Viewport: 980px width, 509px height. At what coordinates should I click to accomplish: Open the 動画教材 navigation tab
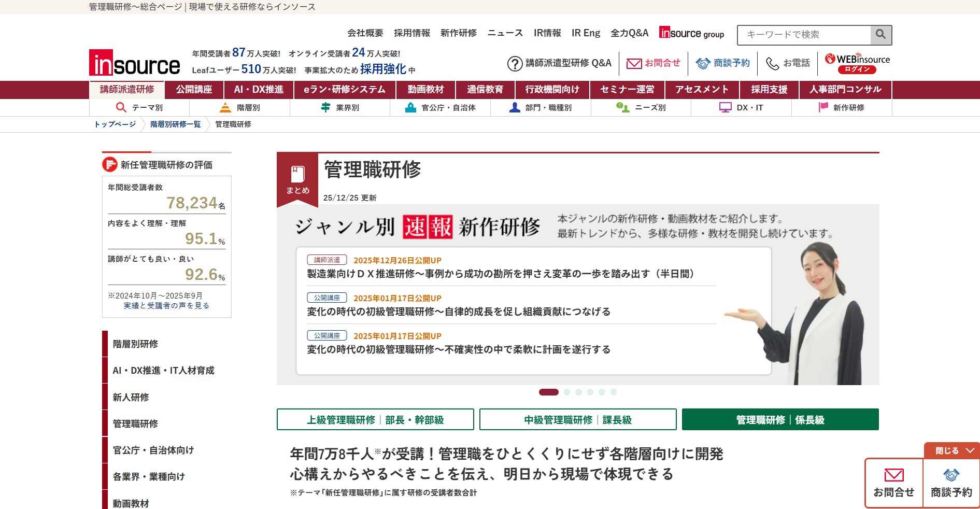pos(426,89)
